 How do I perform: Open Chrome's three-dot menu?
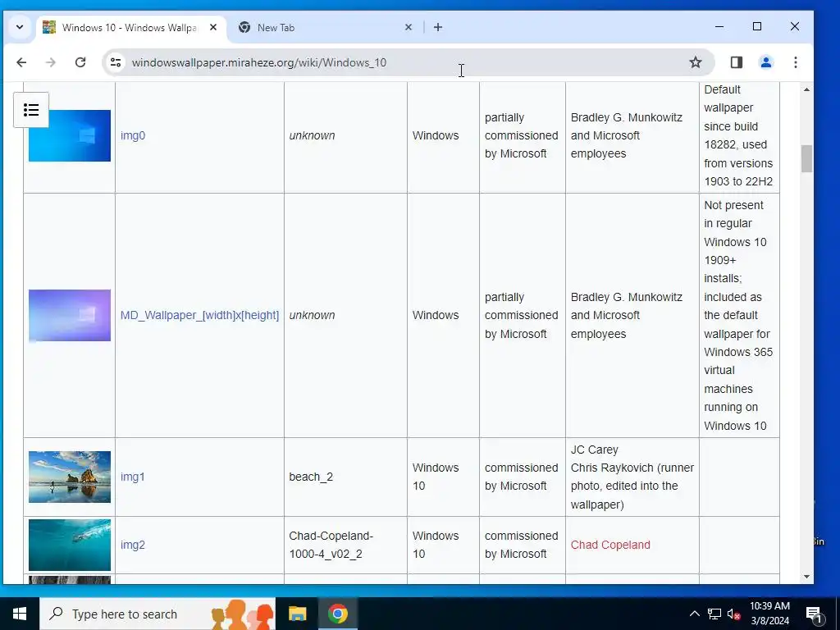click(x=796, y=62)
